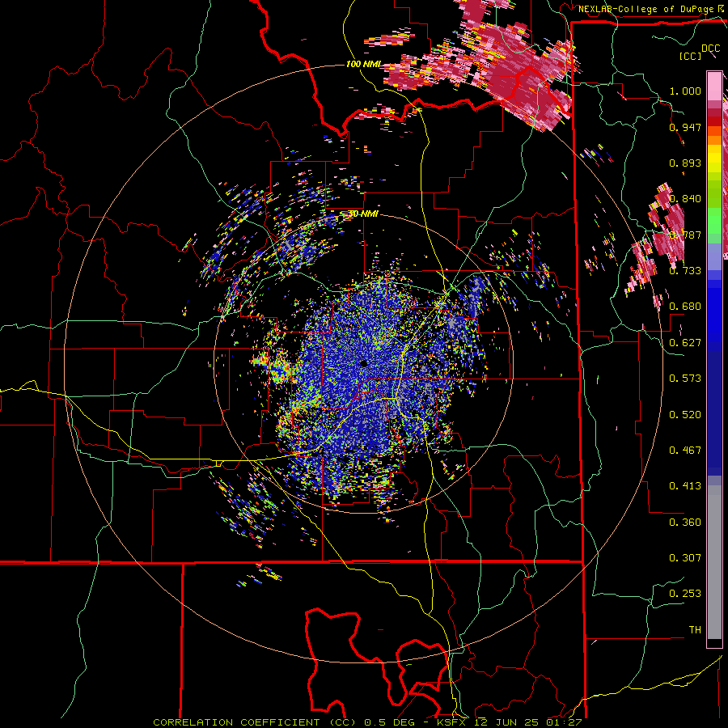Click the 0.733 scale value
728x728 pixels.
pyautogui.click(x=685, y=271)
